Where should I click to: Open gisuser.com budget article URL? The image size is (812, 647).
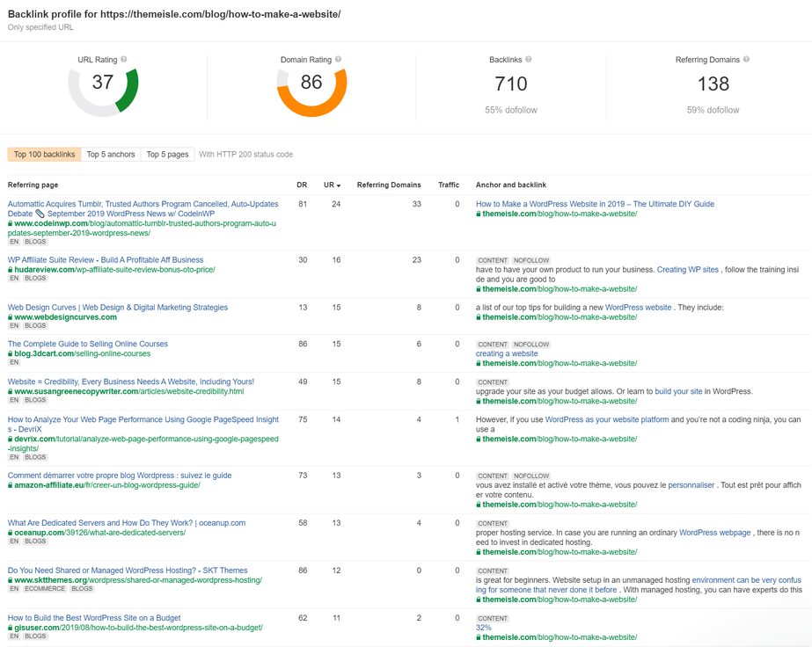click(x=138, y=628)
